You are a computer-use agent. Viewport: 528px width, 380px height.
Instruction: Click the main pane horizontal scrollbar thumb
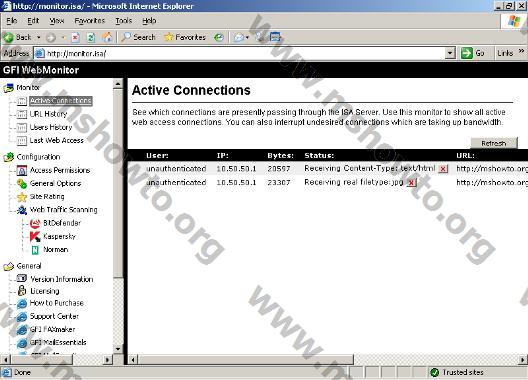246,360
